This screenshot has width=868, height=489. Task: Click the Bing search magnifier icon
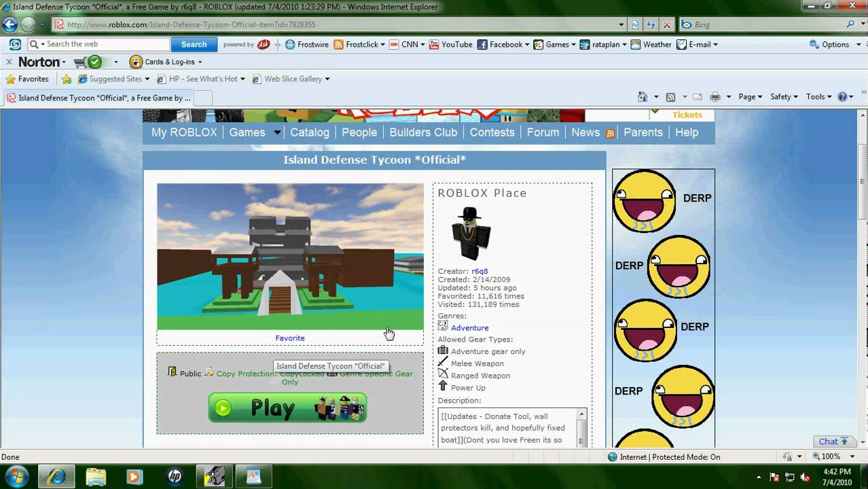[850, 24]
